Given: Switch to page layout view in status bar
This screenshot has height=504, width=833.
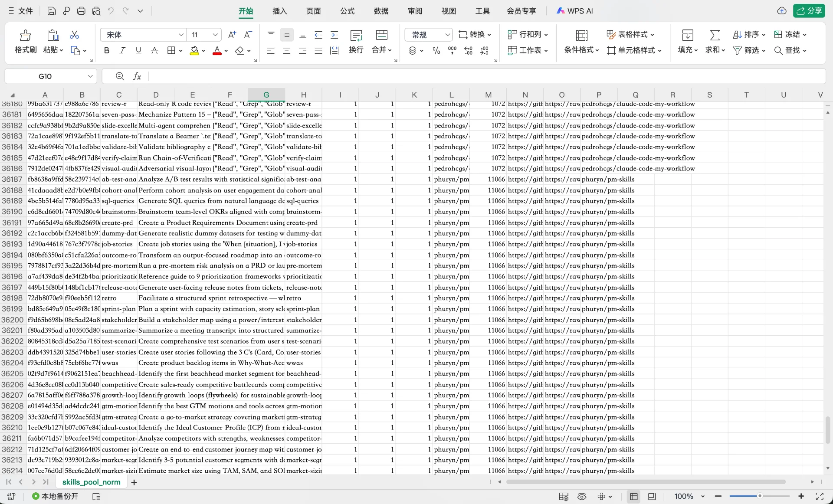Looking at the screenshot, I should (652, 496).
